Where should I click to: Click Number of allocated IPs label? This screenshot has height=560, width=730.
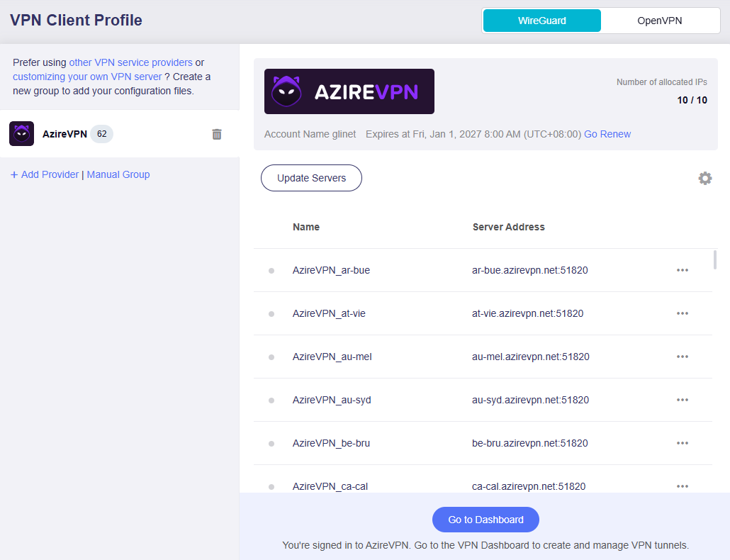(661, 82)
